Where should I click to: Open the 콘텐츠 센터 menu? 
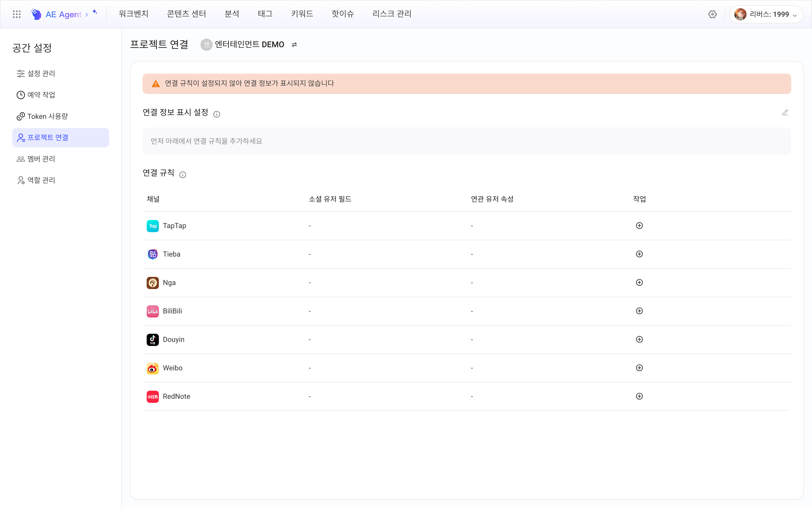pyautogui.click(x=186, y=14)
